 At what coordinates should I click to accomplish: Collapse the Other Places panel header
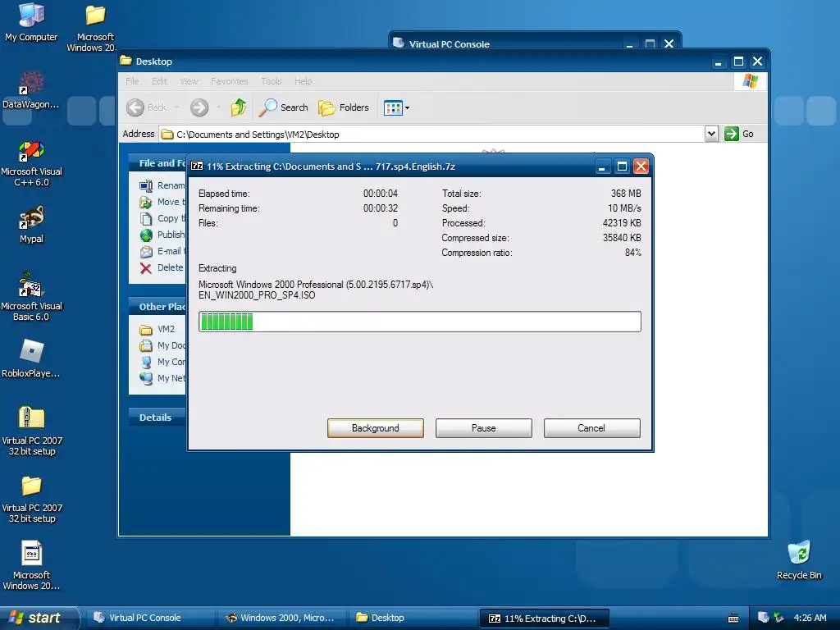(157, 307)
